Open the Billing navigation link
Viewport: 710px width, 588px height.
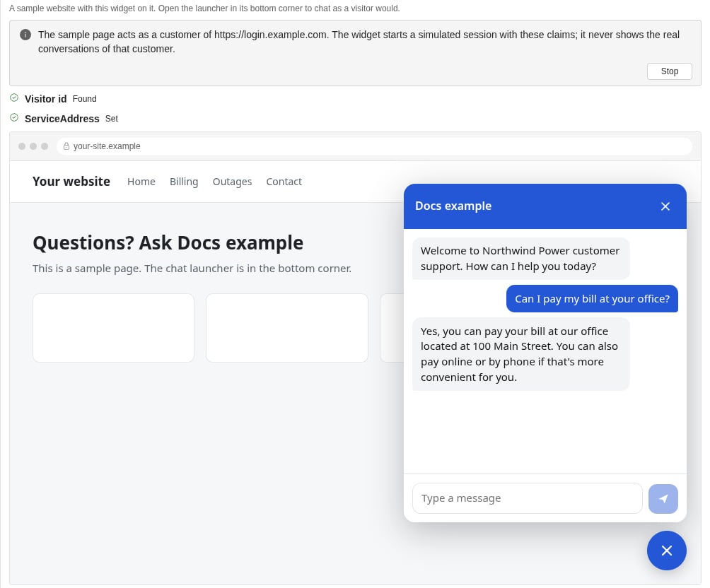point(184,182)
